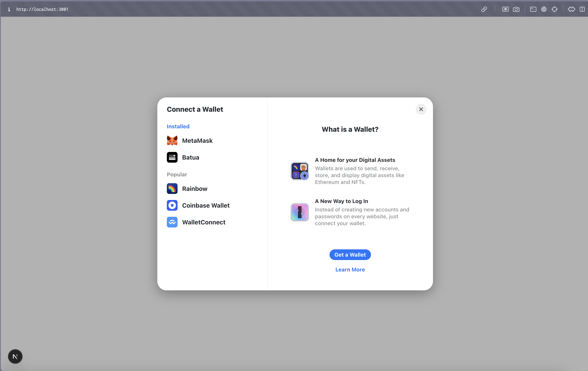Click the Get a Wallet button
The width and height of the screenshot is (588, 371).
coord(350,255)
